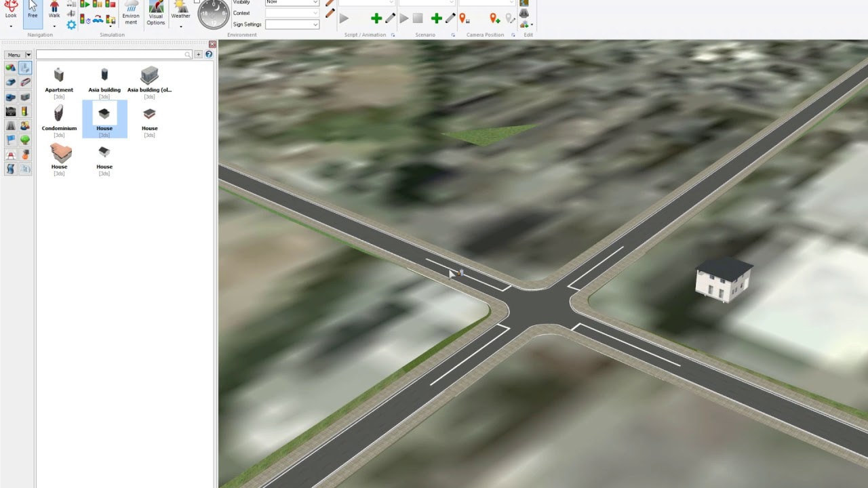
Task: Click the Weather icon
Action: click(x=180, y=9)
